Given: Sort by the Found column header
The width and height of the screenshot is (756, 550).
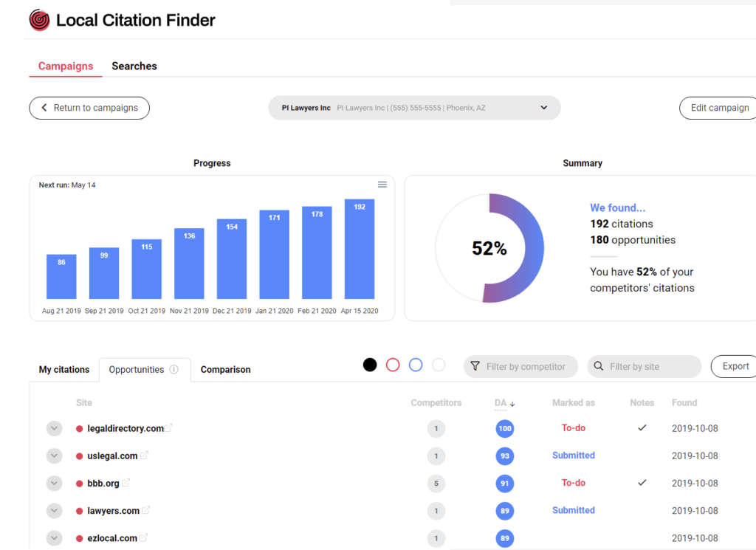Looking at the screenshot, I should click(684, 402).
